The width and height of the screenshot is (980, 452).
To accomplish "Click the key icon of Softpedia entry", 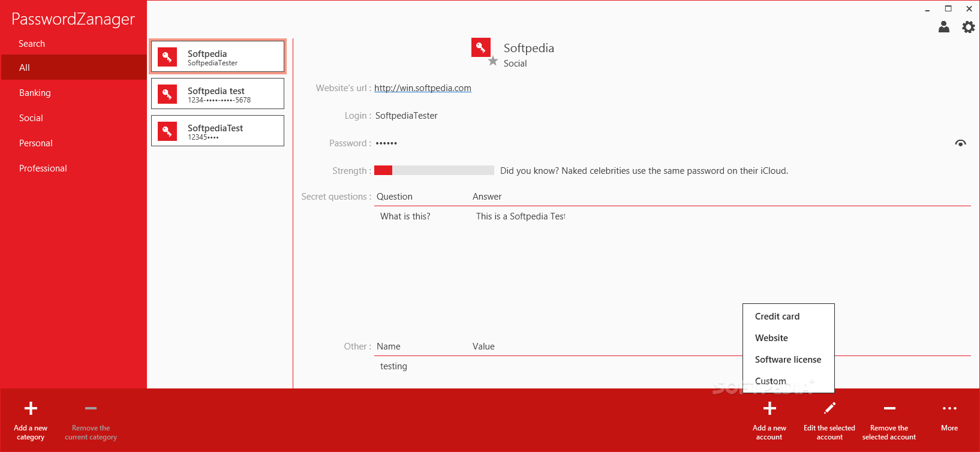I will coord(167,56).
